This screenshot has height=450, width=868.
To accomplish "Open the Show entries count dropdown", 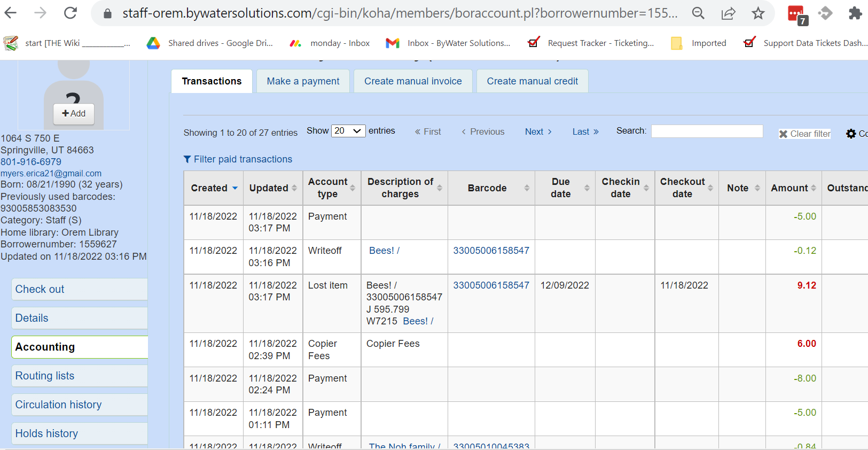I will click(x=348, y=131).
